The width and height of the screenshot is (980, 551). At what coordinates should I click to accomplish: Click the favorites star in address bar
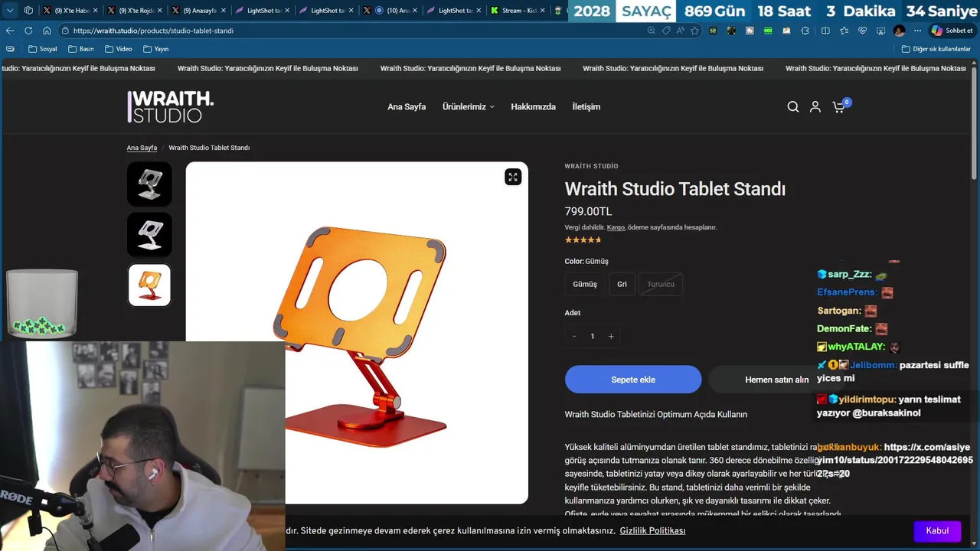pyautogui.click(x=694, y=31)
